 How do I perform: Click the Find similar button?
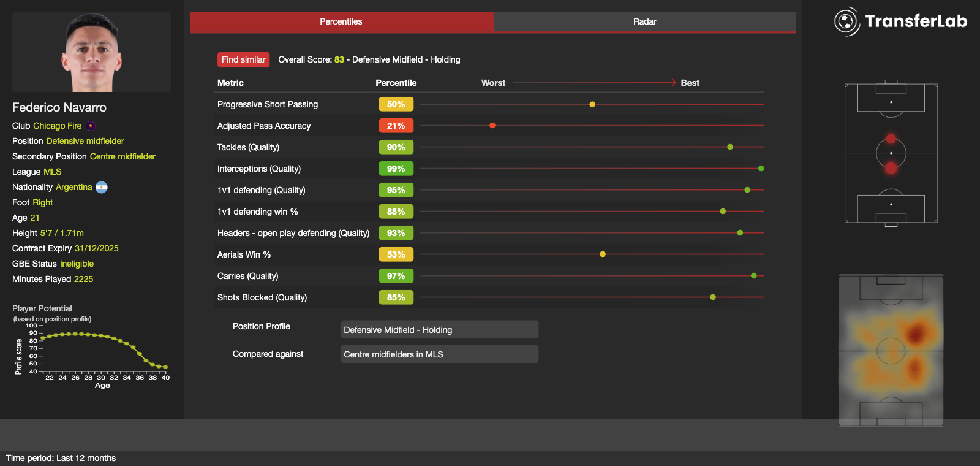[x=244, y=59]
